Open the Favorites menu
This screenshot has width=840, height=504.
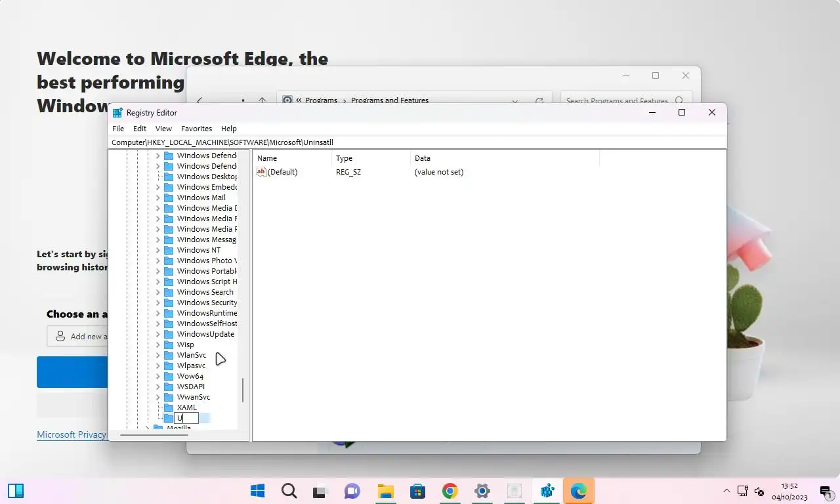(x=196, y=129)
